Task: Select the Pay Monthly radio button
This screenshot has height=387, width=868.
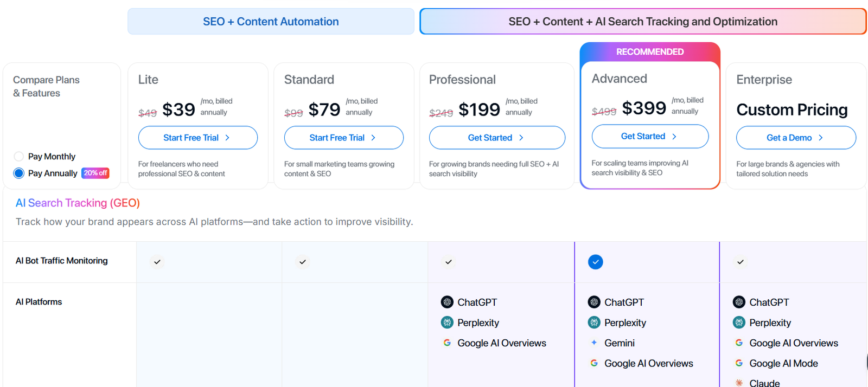Action: (x=19, y=157)
